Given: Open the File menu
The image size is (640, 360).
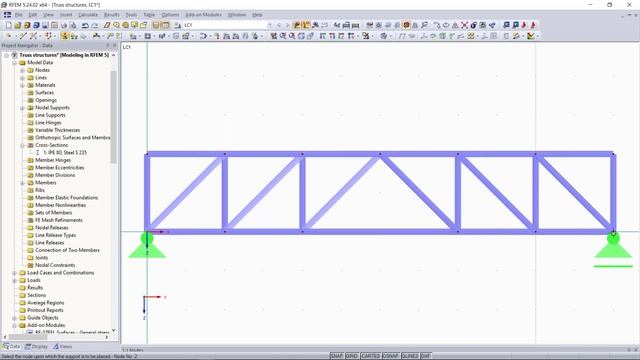Looking at the screenshot, I should coord(19,15).
